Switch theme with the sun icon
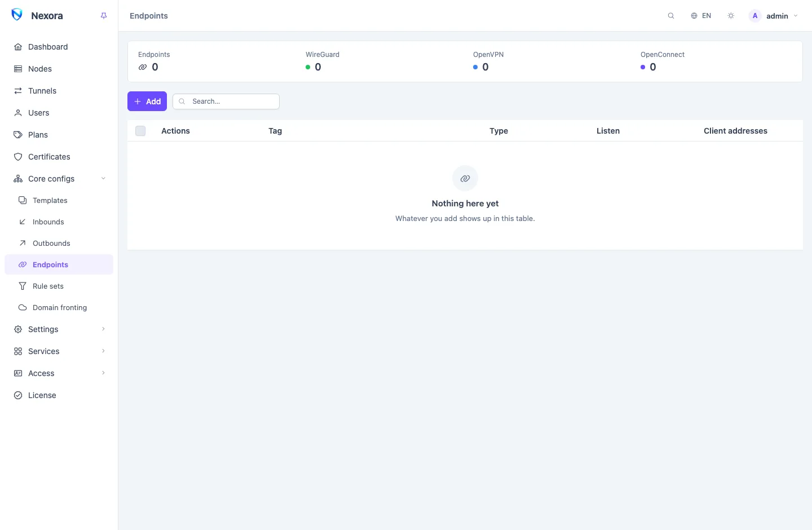Screen dimensions: 812x530 [x=731, y=16]
